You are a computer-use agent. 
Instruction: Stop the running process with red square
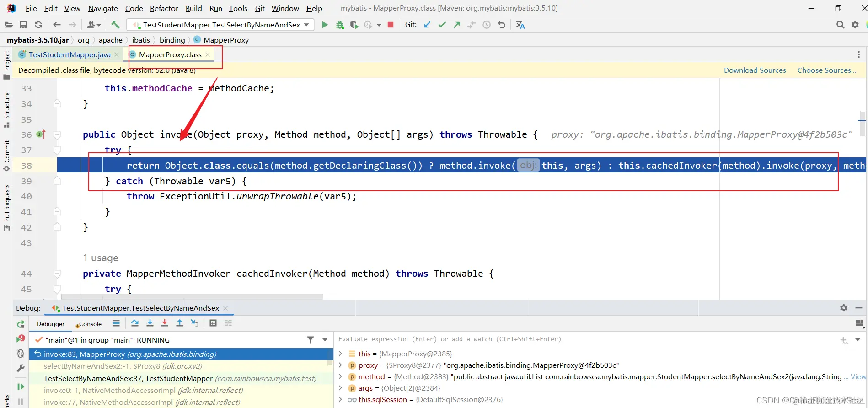coord(391,25)
